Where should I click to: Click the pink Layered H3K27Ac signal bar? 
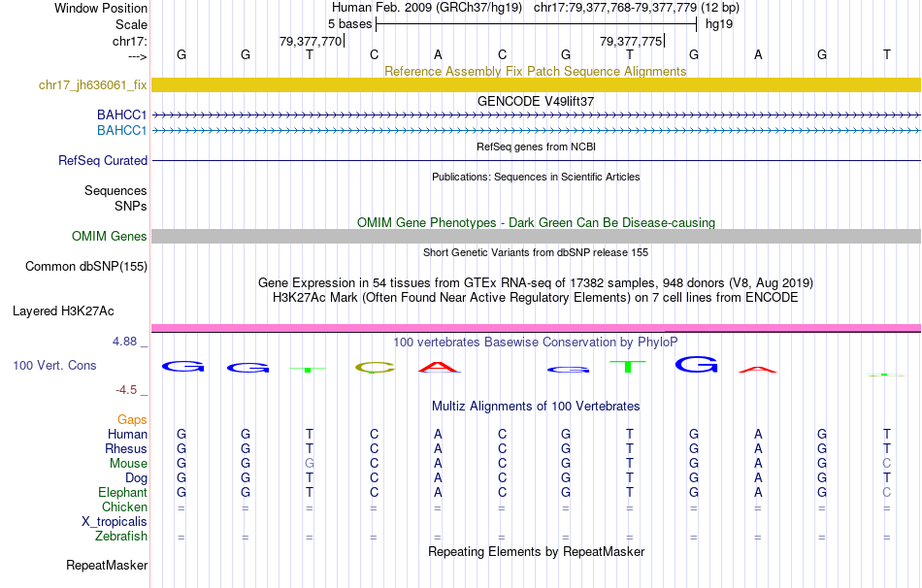[536, 328]
